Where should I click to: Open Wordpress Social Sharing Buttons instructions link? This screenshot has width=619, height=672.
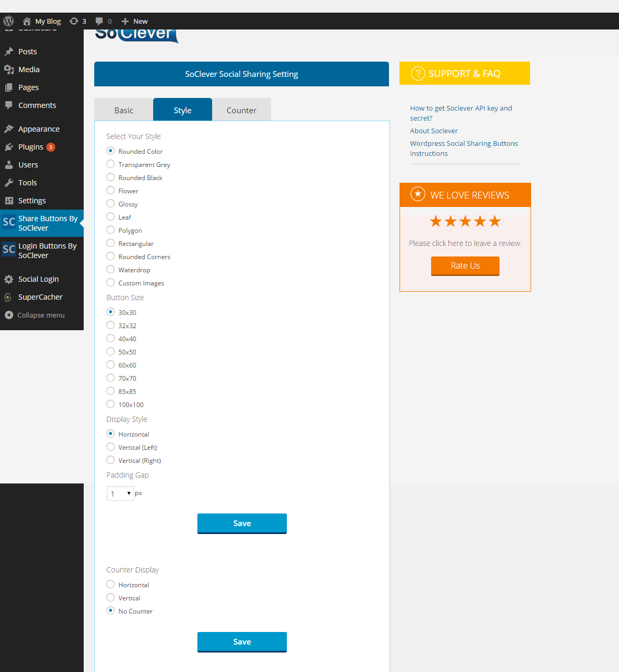pos(464,149)
